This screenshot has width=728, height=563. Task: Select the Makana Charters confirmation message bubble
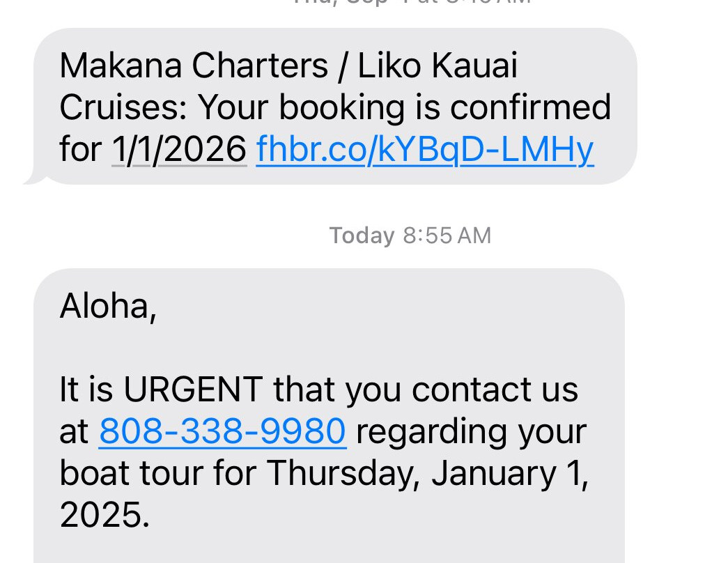[x=334, y=106]
